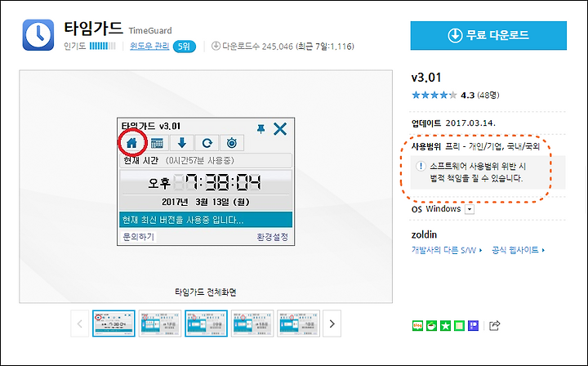
Task: Go to previous thumbnails with left chevron
Action: click(80, 324)
